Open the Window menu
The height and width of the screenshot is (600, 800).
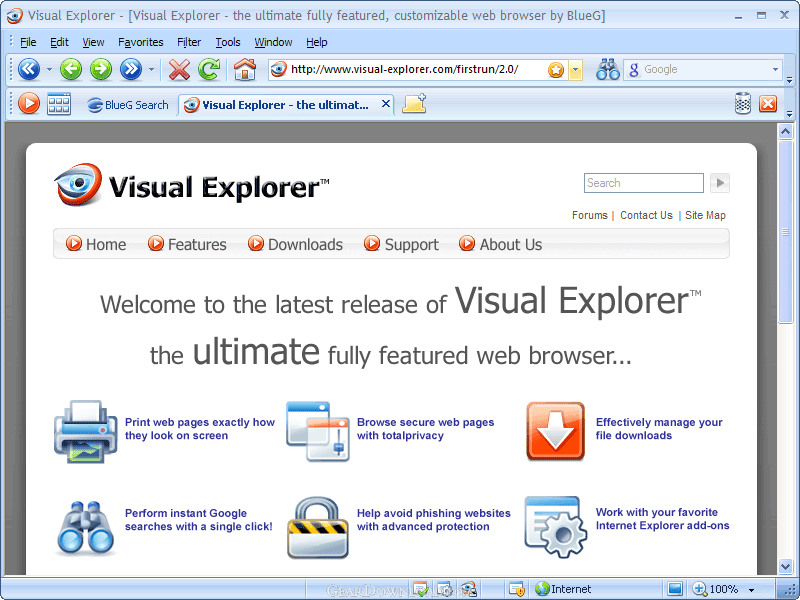click(273, 42)
